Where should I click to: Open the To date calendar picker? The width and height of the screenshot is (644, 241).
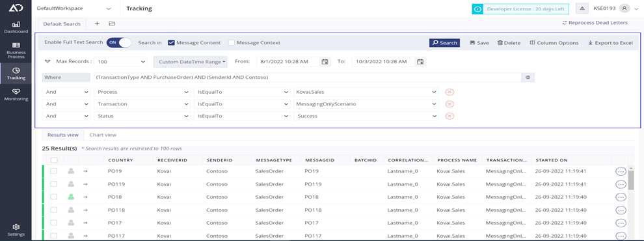tap(420, 62)
